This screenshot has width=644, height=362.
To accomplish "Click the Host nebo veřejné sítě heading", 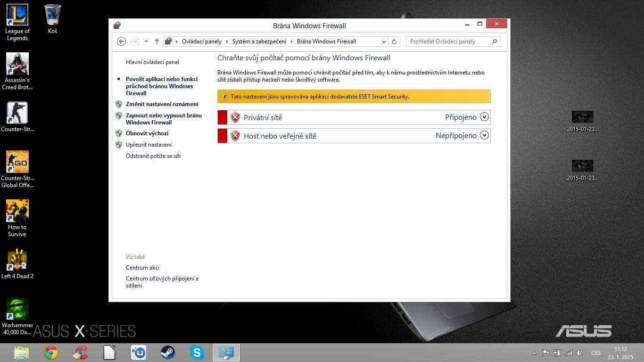I will [x=280, y=136].
